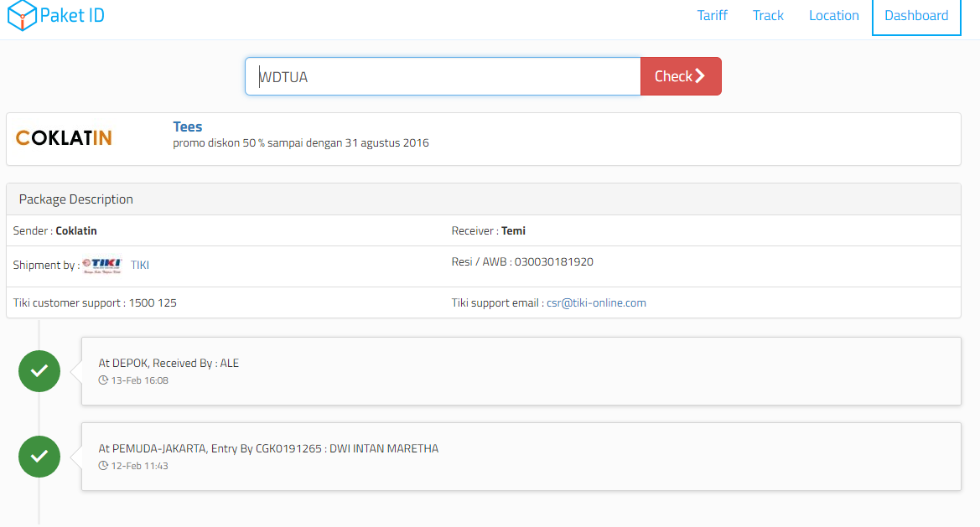Open the Location menu item

834,16
